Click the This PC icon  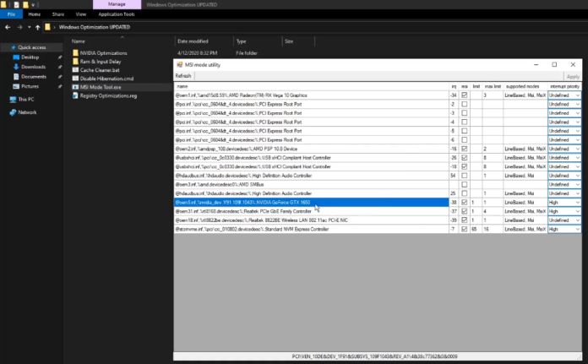[x=14, y=100]
